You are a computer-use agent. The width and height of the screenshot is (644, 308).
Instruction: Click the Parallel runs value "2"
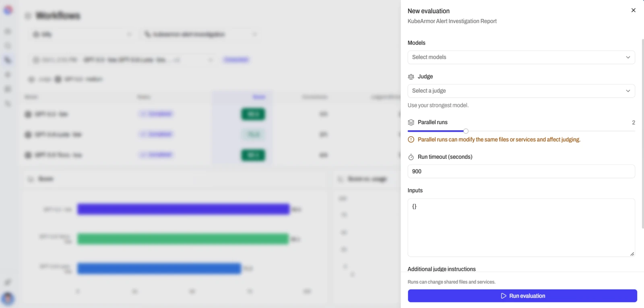pos(634,123)
